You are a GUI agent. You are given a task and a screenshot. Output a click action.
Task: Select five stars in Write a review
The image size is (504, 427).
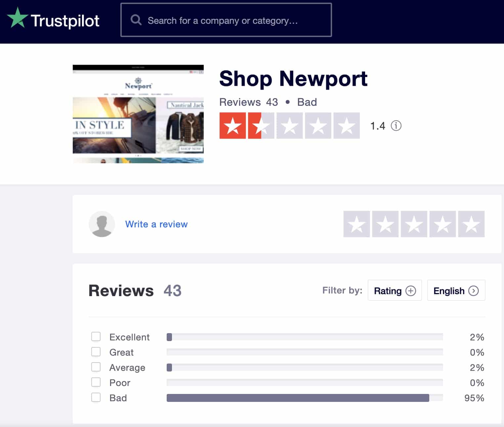471,224
